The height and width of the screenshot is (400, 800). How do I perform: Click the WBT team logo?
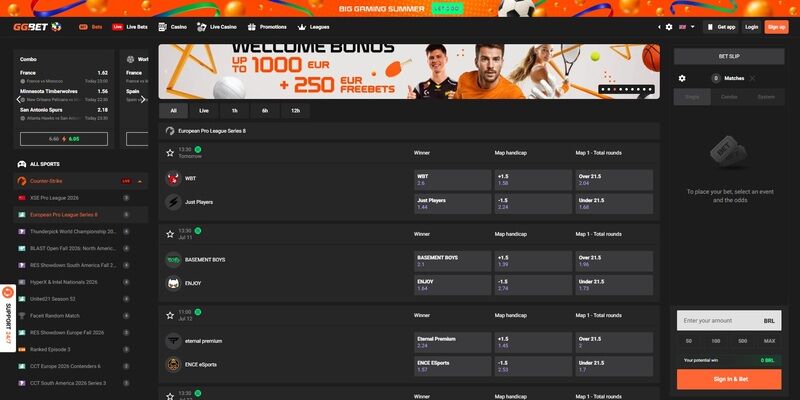[173, 179]
